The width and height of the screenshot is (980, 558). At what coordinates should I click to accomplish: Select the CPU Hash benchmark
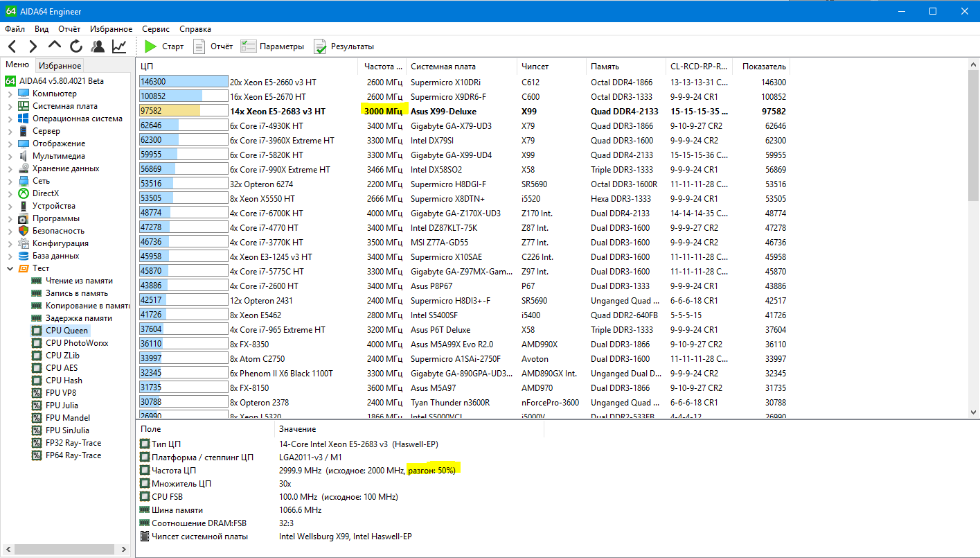click(x=57, y=381)
